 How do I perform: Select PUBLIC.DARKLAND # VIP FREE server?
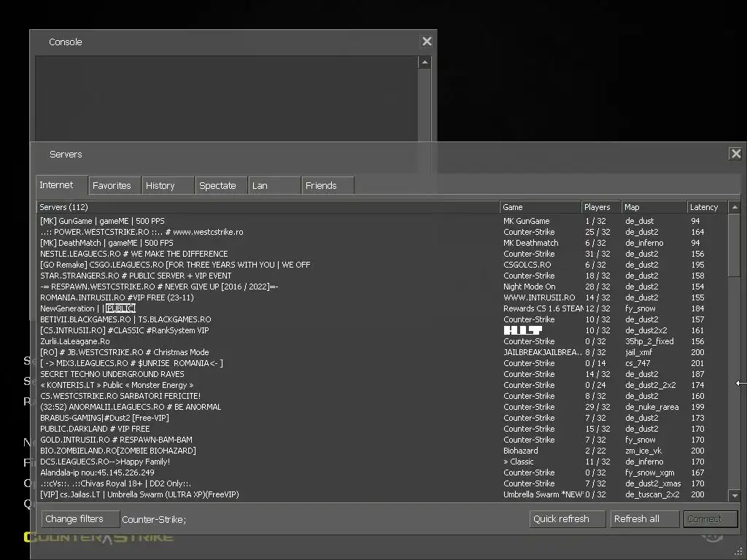tap(382, 429)
